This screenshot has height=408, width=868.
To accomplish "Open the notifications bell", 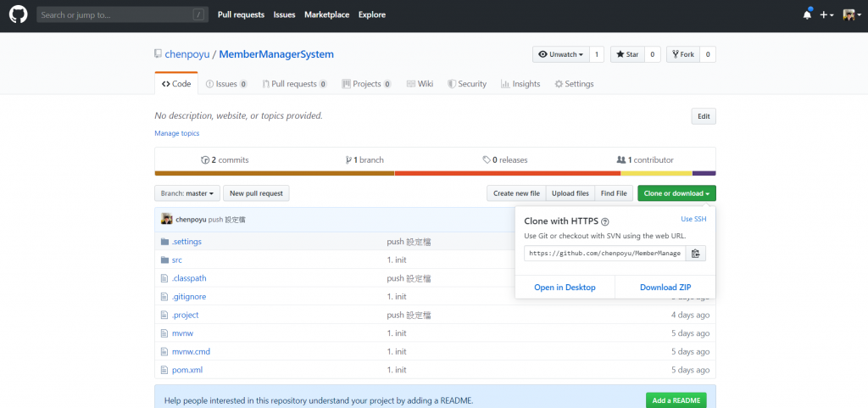I will click(807, 15).
